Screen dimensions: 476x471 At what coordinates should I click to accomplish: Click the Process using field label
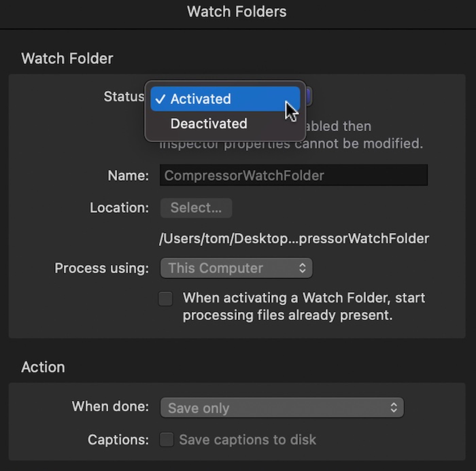[102, 268]
